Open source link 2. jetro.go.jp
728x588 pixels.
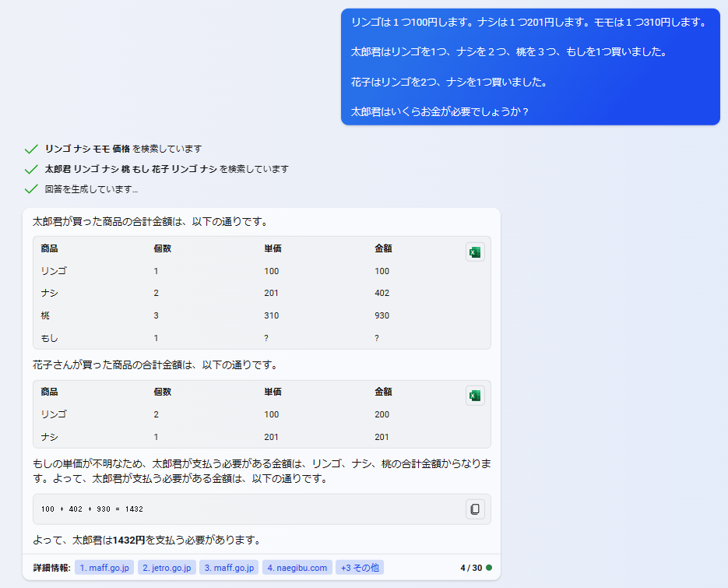click(167, 568)
